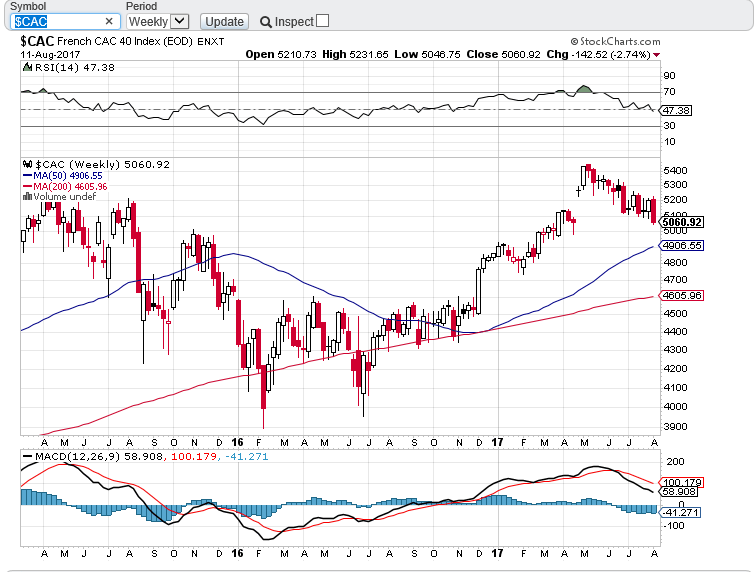Click the Symbol label
Screen dimensions: 755x572
pos(28,6)
